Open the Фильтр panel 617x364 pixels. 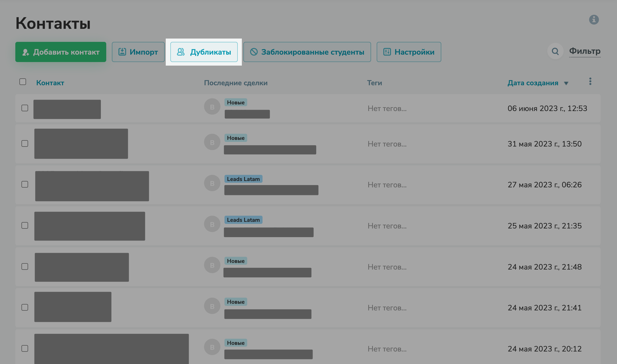(x=585, y=51)
